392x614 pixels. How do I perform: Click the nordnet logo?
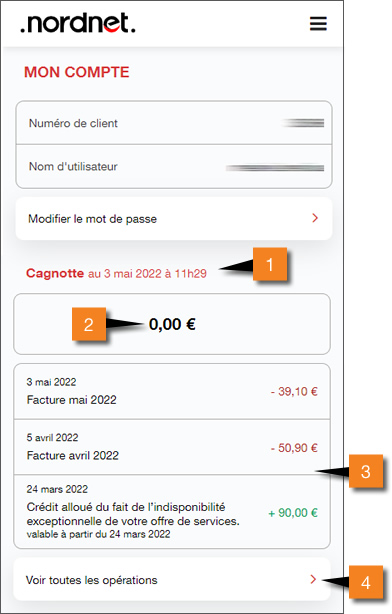(78, 23)
